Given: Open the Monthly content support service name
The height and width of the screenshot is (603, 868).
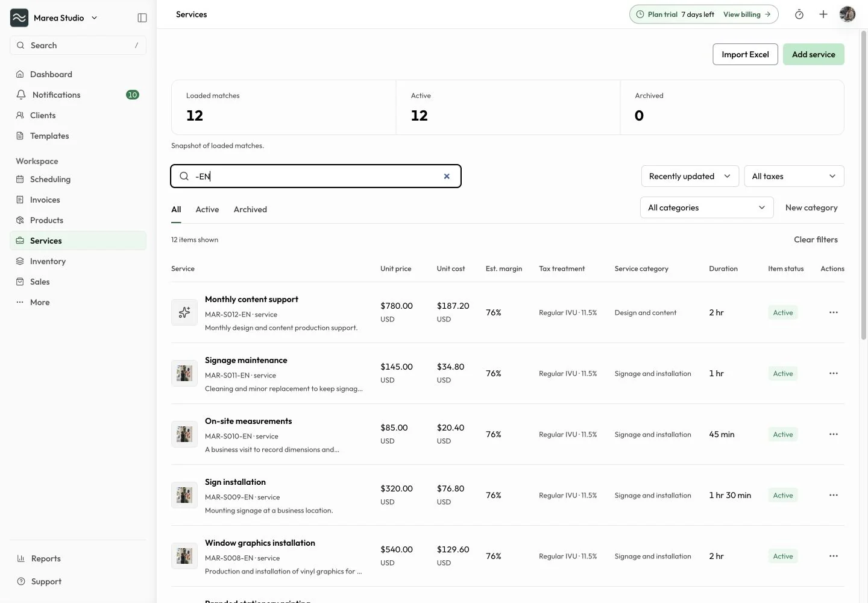Looking at the screenshot, I should click(251, 299).
